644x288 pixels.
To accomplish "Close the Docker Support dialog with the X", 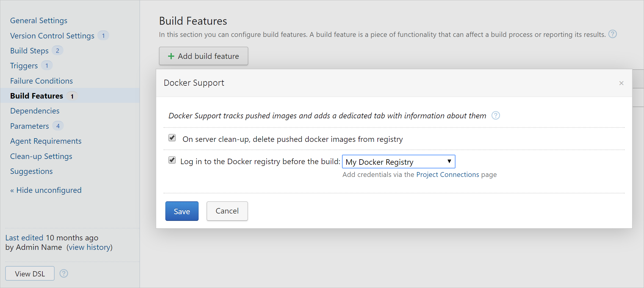I will click(621, 83).
